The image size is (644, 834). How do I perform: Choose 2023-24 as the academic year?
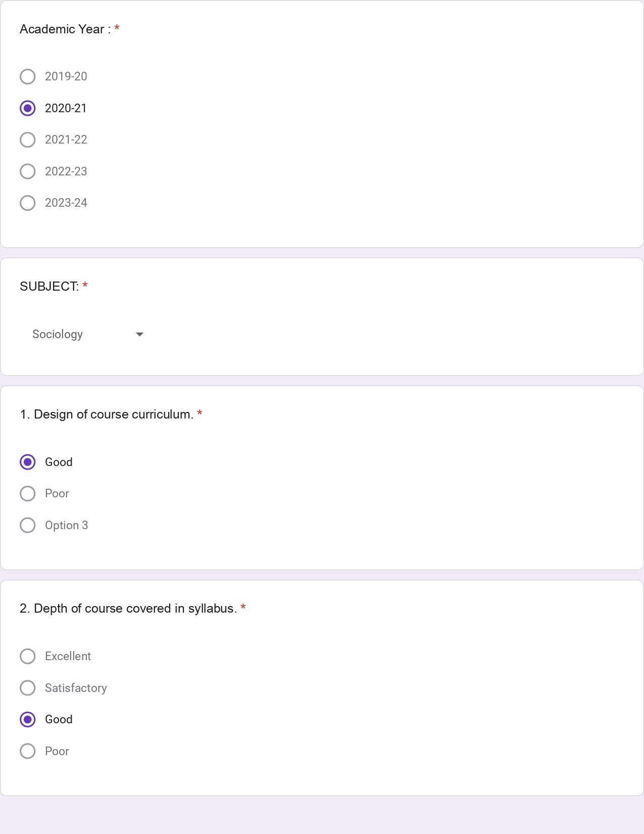[x=28, y=203]
